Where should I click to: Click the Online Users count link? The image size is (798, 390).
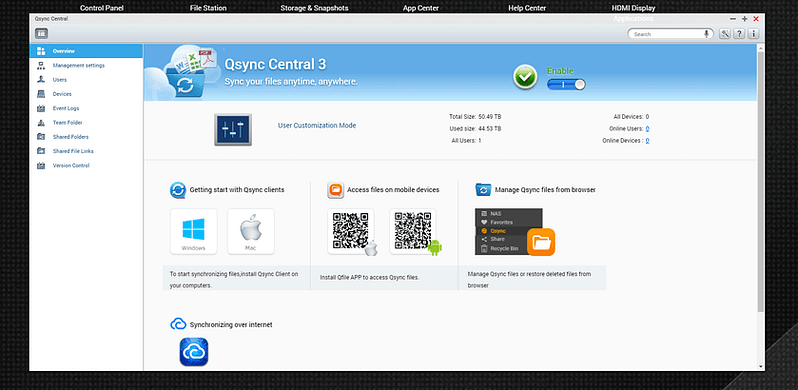tap(647, 129)
